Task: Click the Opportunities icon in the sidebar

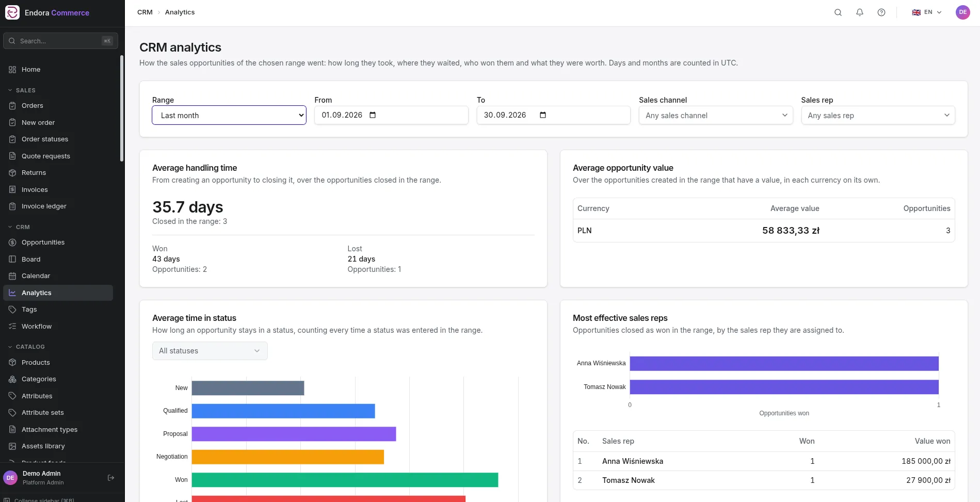Action: [12, 242]
